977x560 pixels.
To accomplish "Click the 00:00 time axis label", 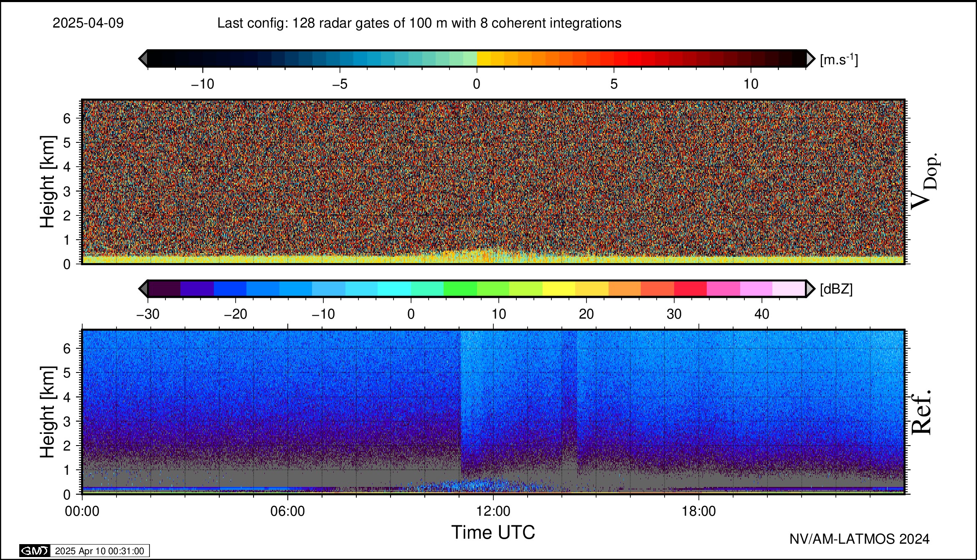I will pyautogui.click(x=82, y=511).
